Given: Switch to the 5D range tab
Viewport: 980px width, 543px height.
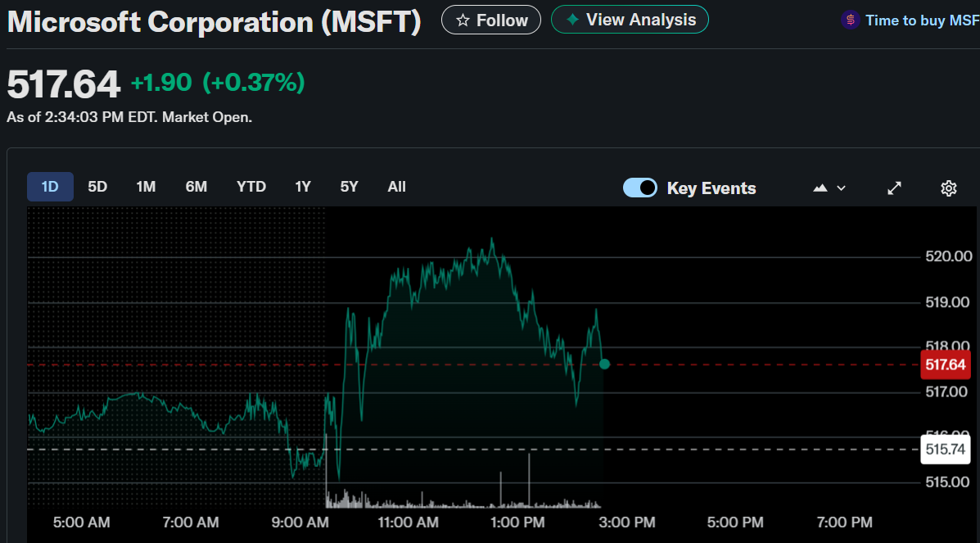Looking at the screenshot, I should coord(97,187).
